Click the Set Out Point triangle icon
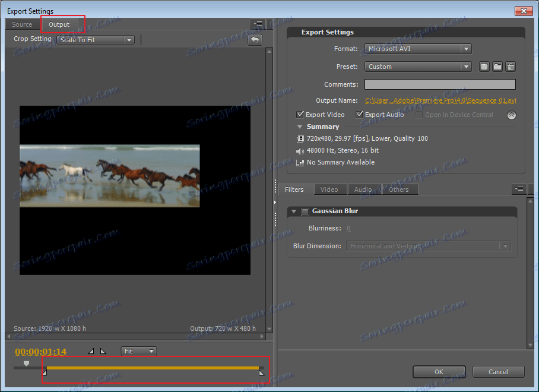Viewport: 539px width, 392px height. pos(103,352)
